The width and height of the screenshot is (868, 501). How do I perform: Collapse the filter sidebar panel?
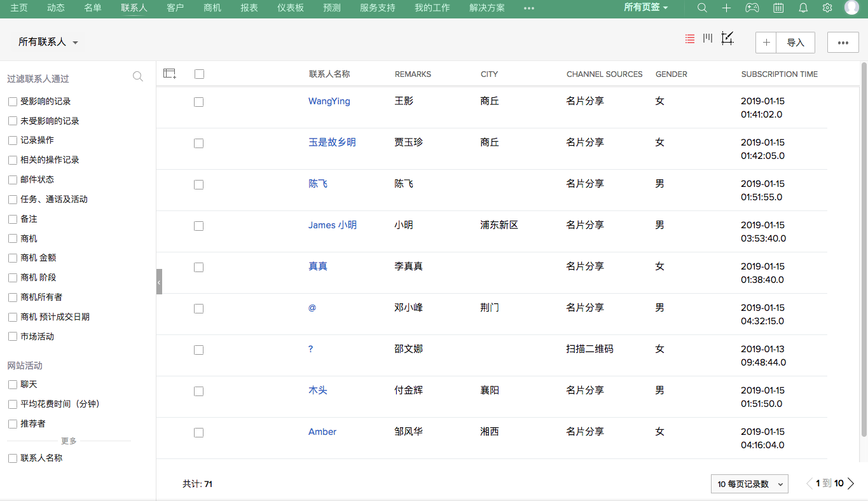click(x=158, y=281)
